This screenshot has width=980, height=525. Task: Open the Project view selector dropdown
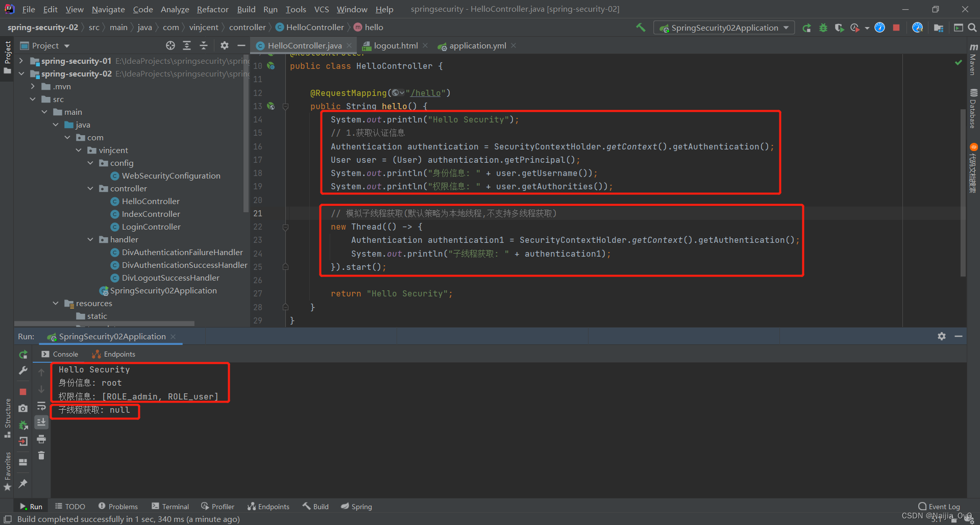pyautogui.click(x=45, y=46)
